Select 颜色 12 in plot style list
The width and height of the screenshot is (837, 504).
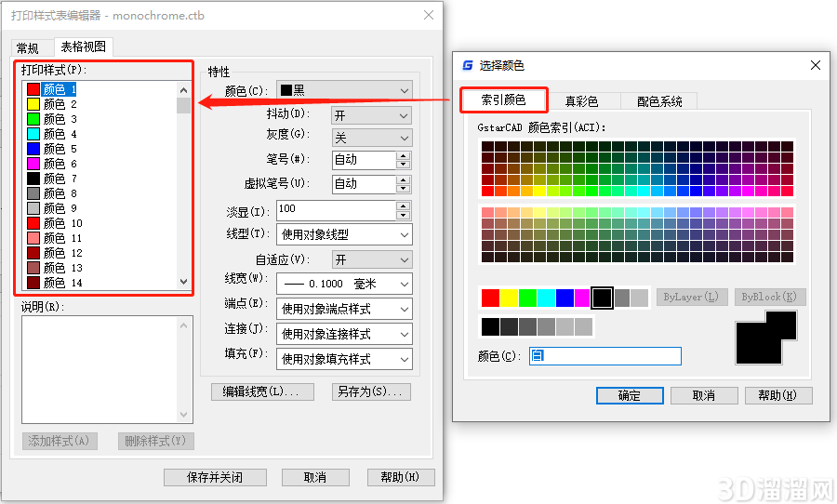(x=55, y=253)
